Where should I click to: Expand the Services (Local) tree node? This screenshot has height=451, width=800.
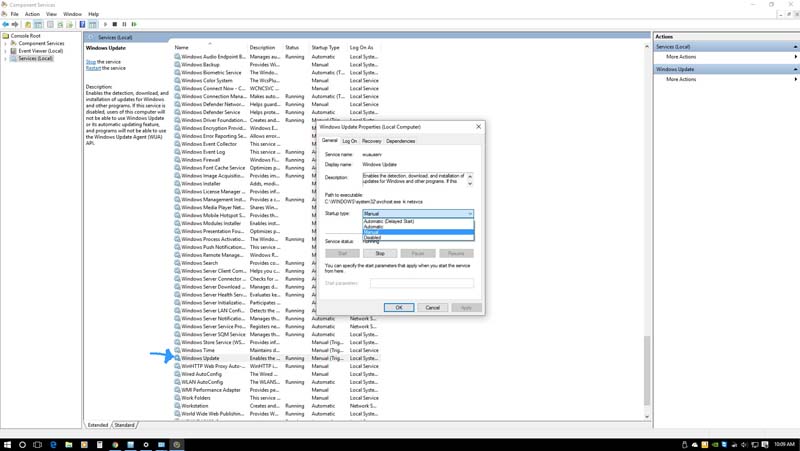6,59
